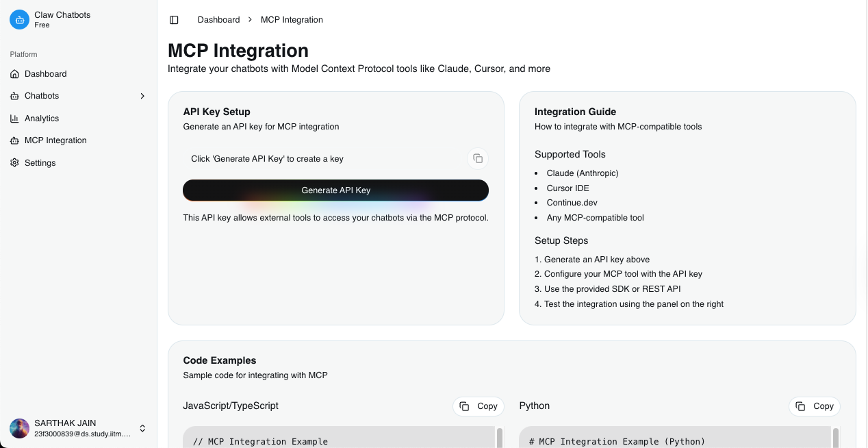Click the Claw Chatbots robot logo
The width and height of the screenshot is (868, 448).
pos(19,20)
